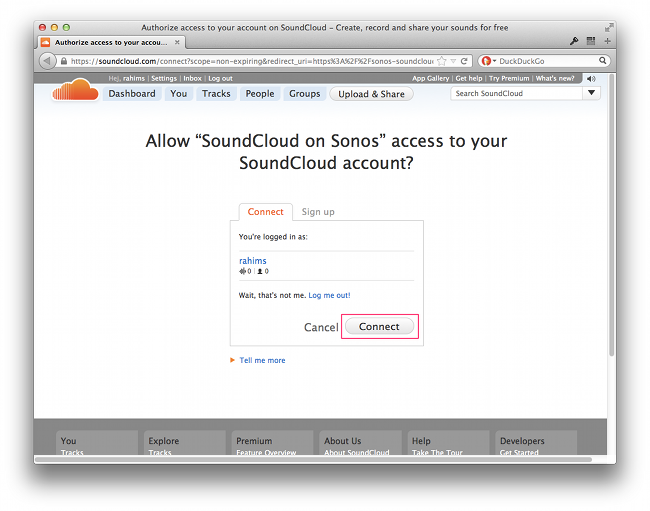Screen dimensions: 650x511
Task: Open DuckDuckGo search engine dropdown
Action: 489,61
